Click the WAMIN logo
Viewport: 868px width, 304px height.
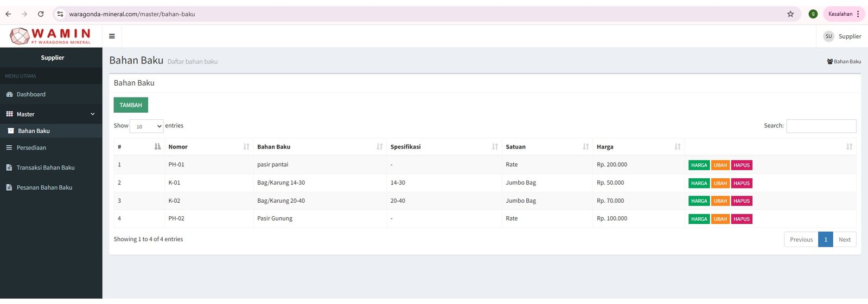50,36
